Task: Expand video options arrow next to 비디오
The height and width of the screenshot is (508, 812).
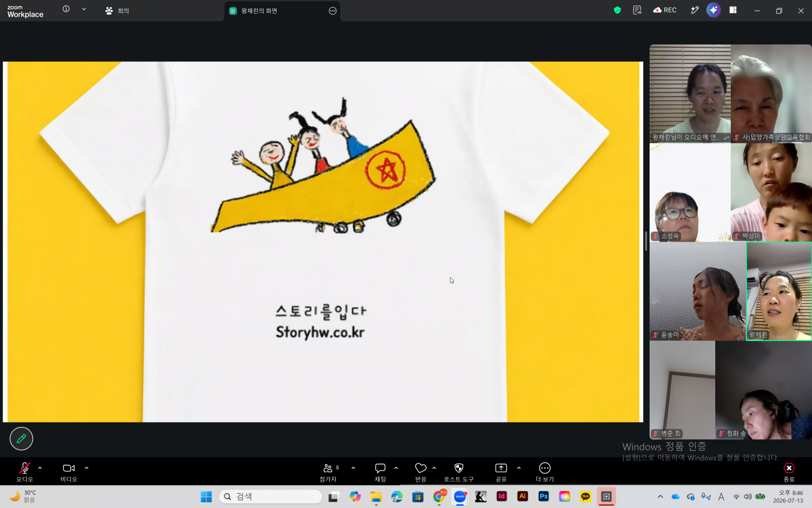Action: (87, 468)
